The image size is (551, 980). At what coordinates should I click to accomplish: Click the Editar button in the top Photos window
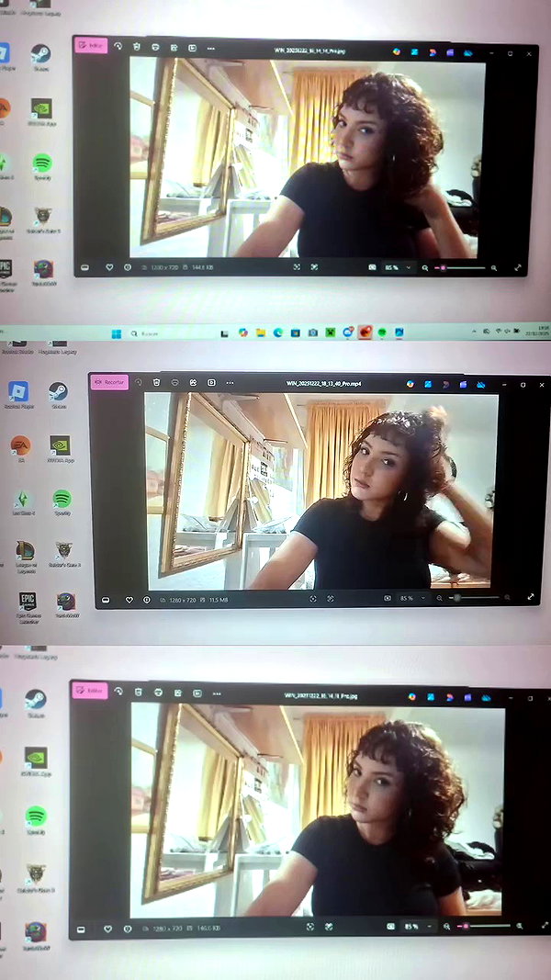91,46
